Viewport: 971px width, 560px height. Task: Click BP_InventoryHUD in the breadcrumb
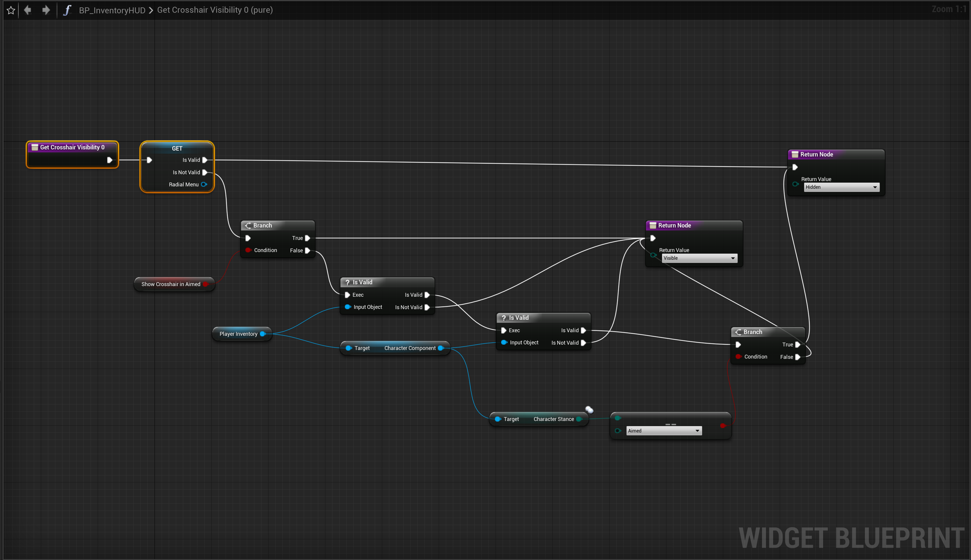112,10
